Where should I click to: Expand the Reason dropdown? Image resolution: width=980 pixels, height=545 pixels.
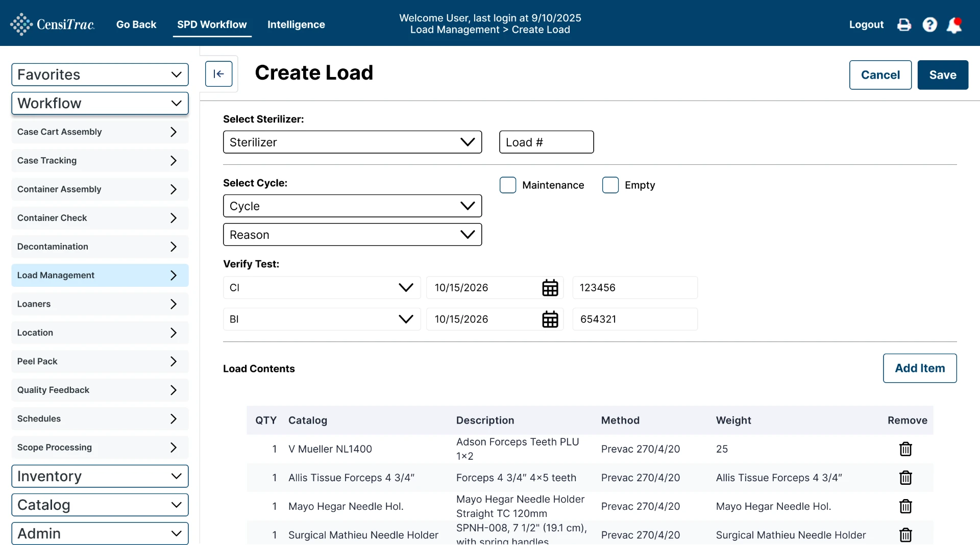[x=352, y=235]
